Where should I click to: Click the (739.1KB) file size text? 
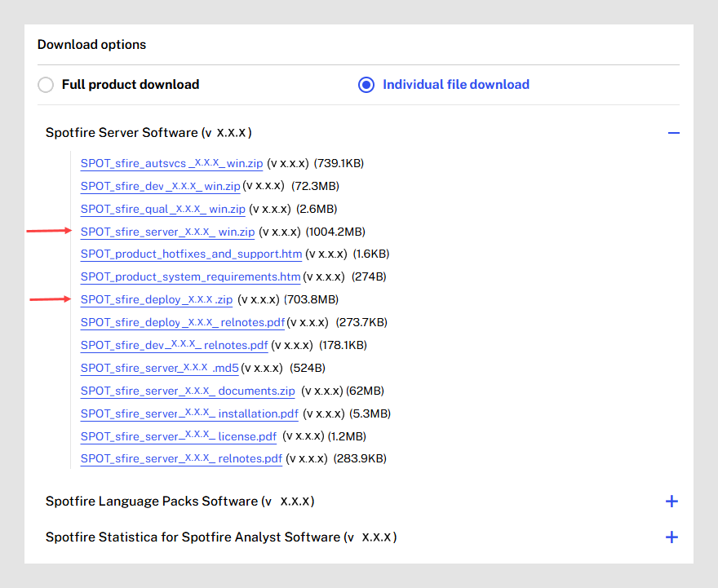[x=339, y=163]
